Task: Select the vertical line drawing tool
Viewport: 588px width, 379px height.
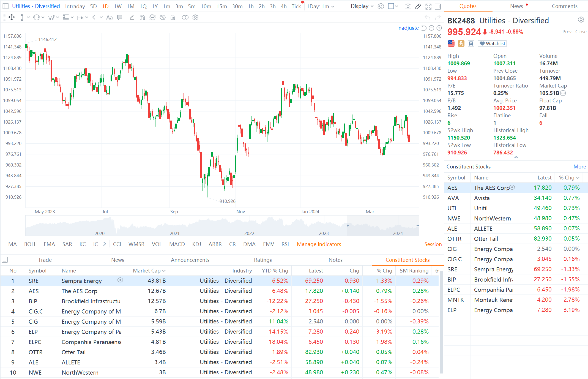Action: tap(22, 18)
